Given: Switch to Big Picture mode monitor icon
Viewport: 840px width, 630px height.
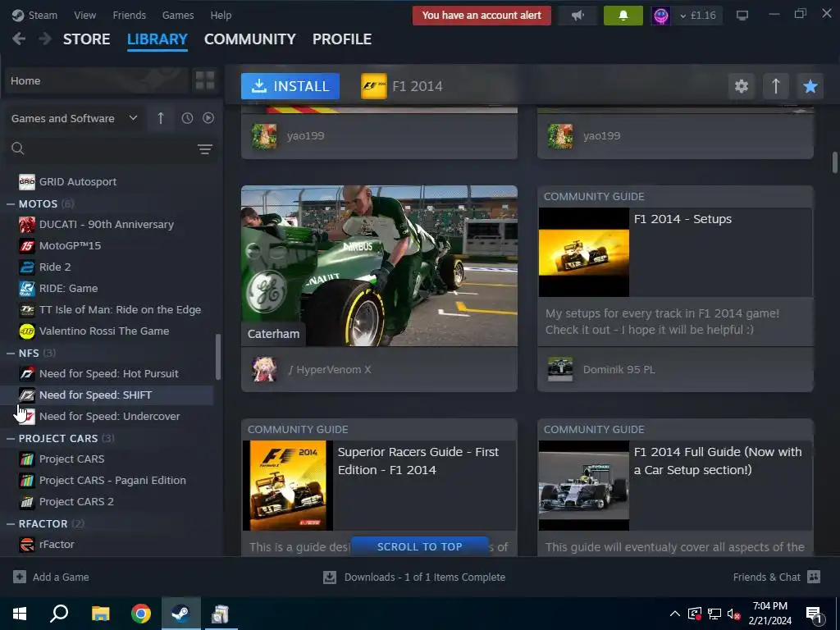Looking at the screenshot, I should (742, 16).
